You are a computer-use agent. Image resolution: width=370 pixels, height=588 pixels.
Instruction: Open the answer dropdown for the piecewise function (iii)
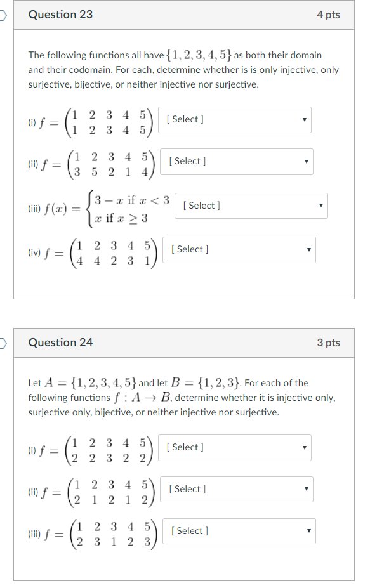[x=249, y=206]
